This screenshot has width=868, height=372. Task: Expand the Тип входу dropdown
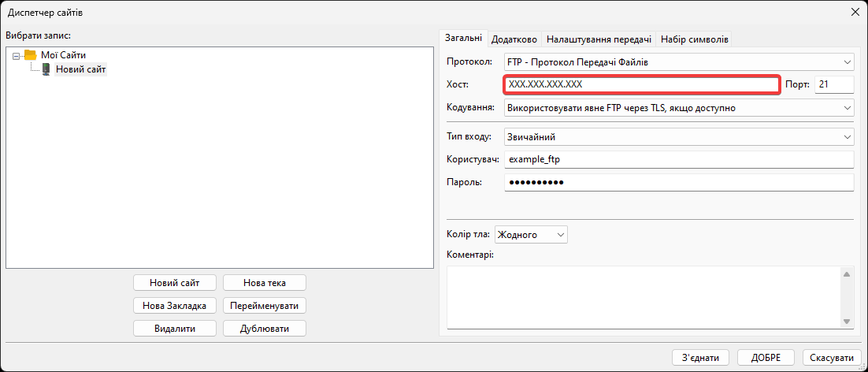pos(678,137)
